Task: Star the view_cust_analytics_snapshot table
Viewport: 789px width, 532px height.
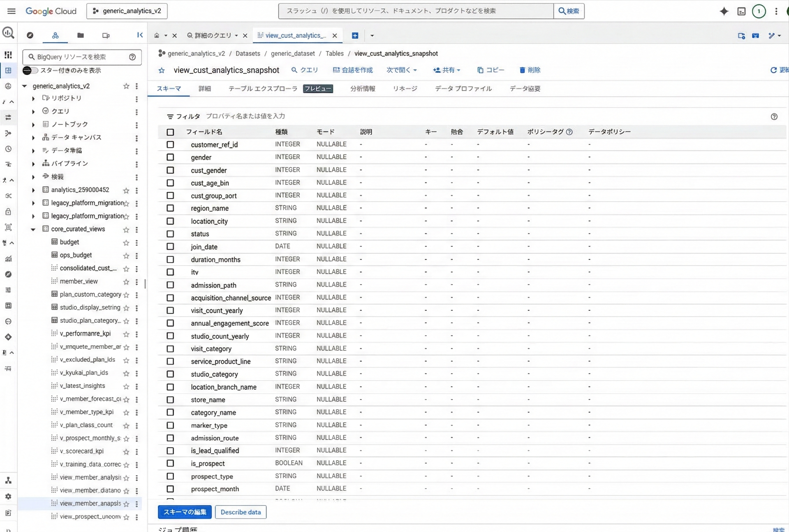Action: coord(162,70)
